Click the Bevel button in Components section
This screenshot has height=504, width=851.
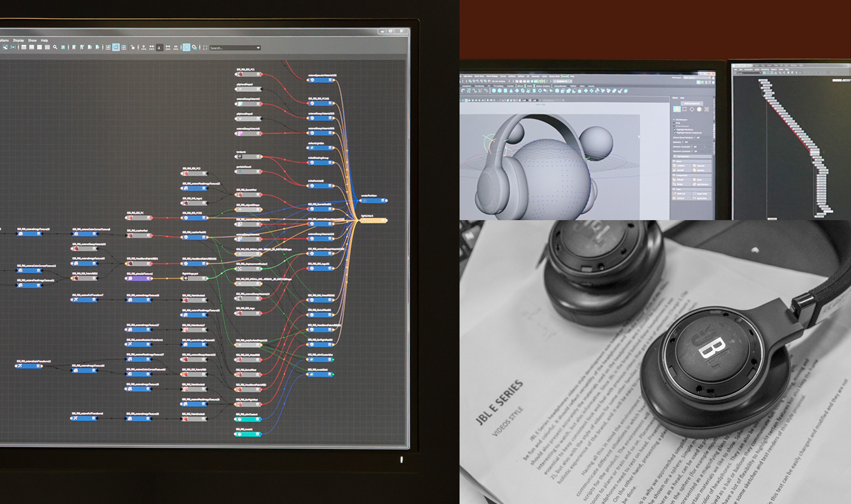[703, 179]
